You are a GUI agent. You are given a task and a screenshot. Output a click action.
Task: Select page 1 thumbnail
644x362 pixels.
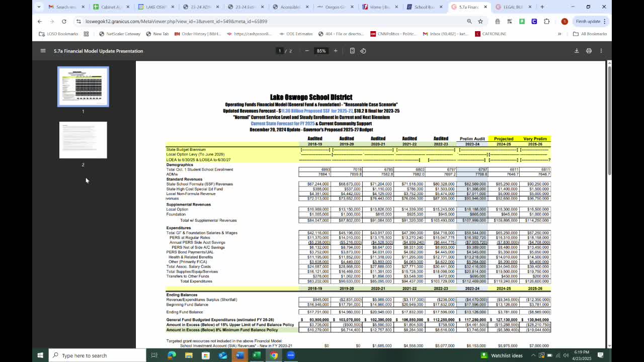click(83, 86)
